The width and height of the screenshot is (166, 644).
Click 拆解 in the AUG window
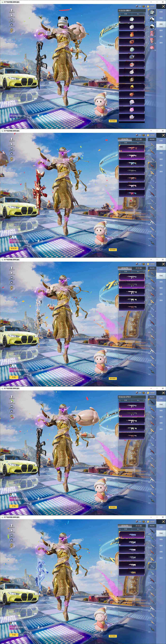pyautogui.click(x=21, y=635)
